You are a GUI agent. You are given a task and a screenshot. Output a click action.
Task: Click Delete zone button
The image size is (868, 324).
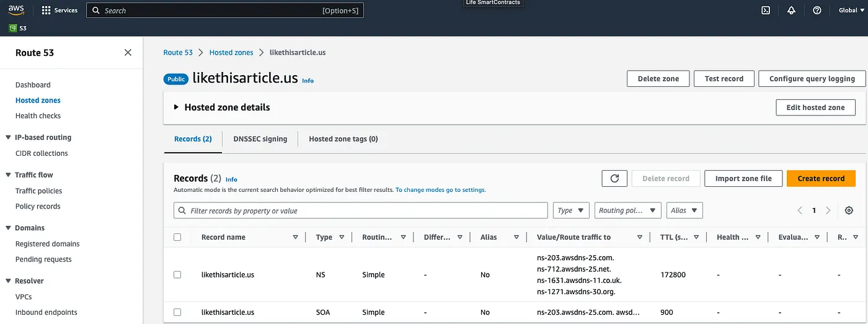click(658, 79)
